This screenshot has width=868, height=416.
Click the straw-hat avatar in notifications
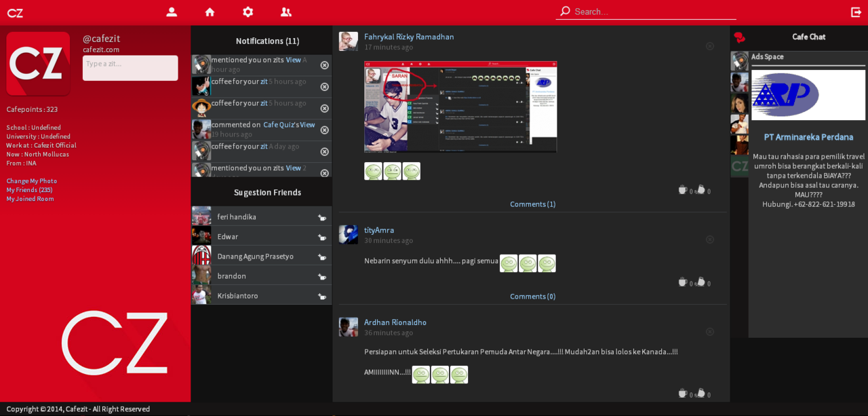(x=201, y=108)
